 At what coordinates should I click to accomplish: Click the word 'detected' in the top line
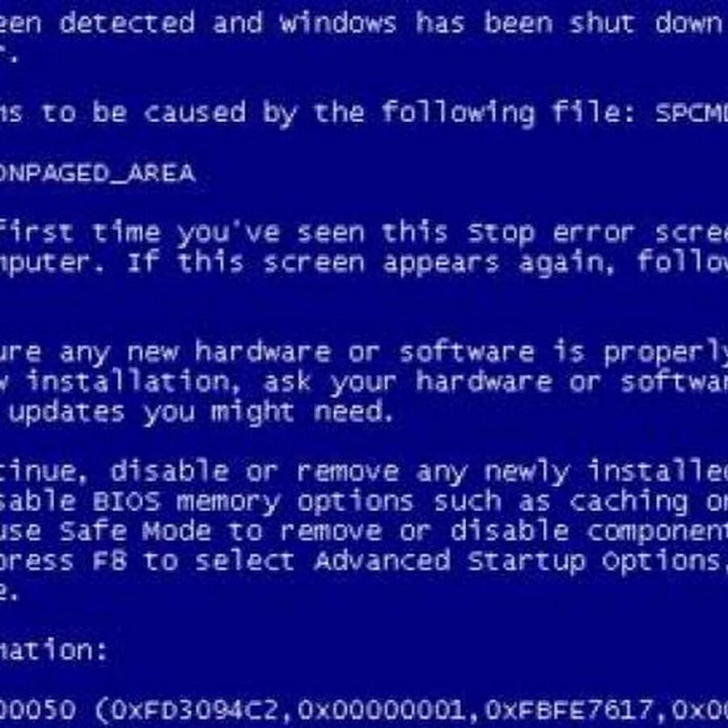(x=127, y=23)
